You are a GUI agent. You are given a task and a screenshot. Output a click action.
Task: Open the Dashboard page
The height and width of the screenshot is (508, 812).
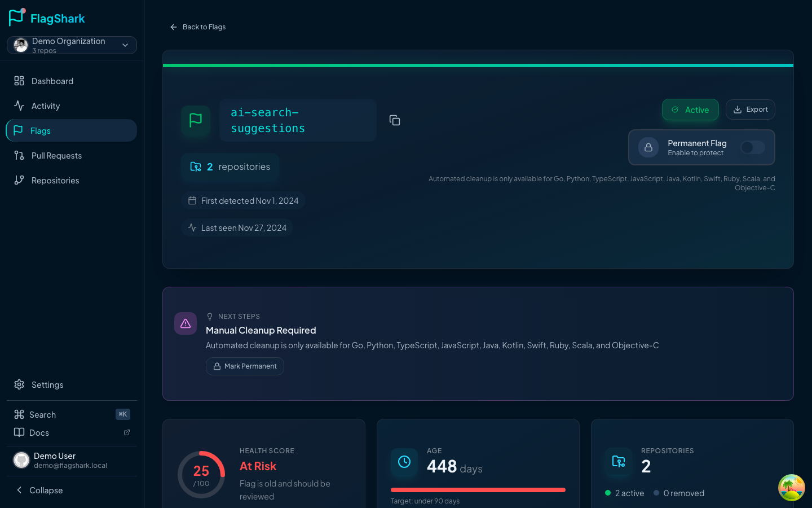point(52,81)
